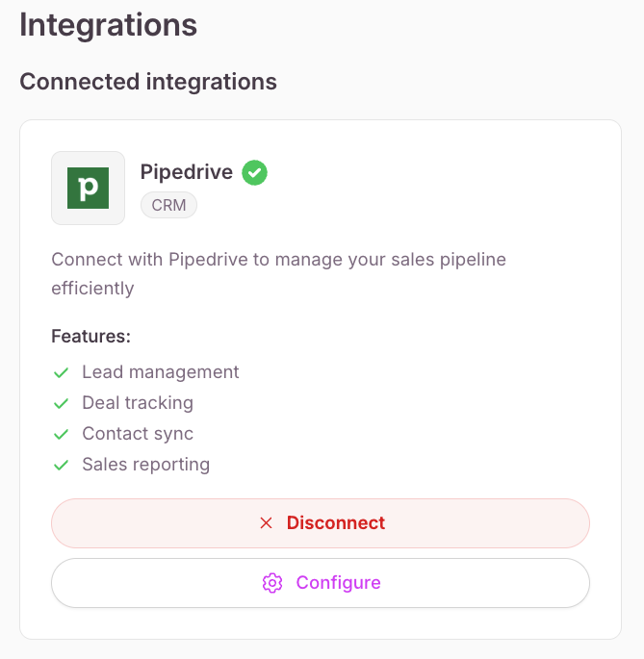The width and height of the screenshot is (644, 659).
Task: Click the Lead management feature text
Action: point(160,372)
